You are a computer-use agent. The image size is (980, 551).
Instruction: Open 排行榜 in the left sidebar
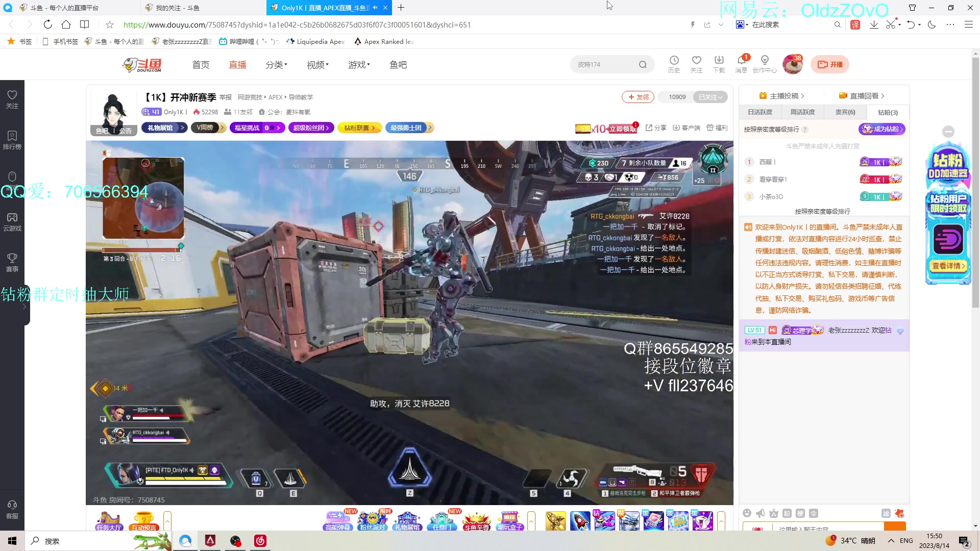click(12, 140)
